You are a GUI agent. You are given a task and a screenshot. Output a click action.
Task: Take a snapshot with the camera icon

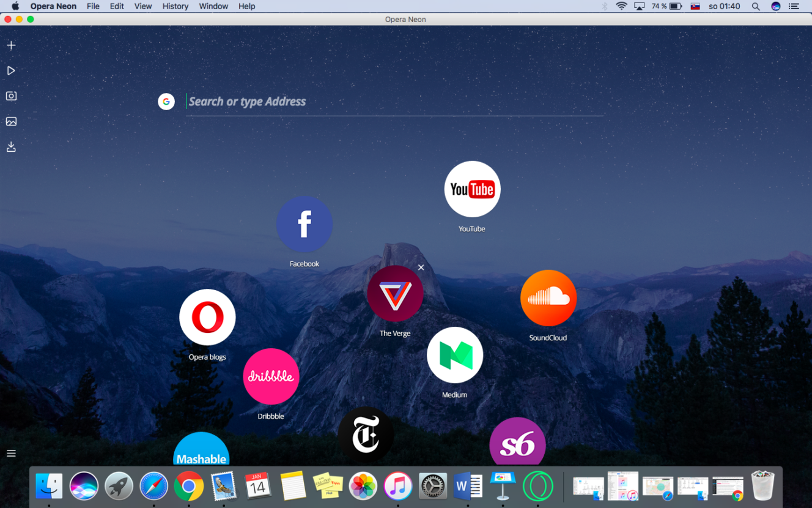click(x=11, y=96)
